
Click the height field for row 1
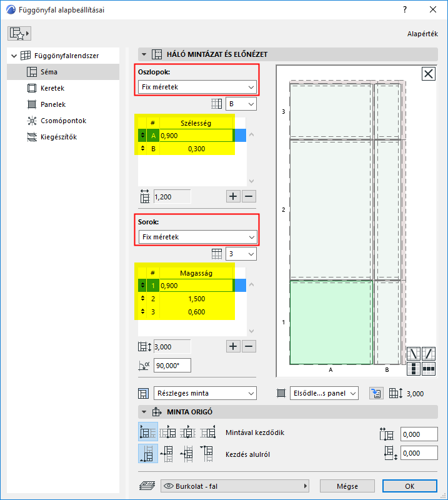pyautogui.click(x=196, y=286)
